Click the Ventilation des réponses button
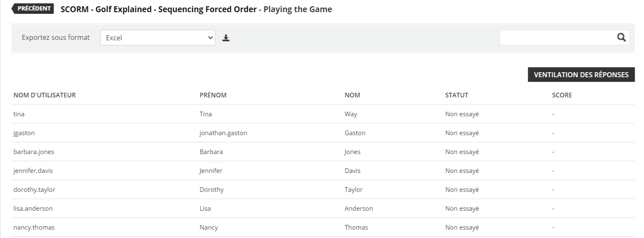 click(x=581, y=75)
